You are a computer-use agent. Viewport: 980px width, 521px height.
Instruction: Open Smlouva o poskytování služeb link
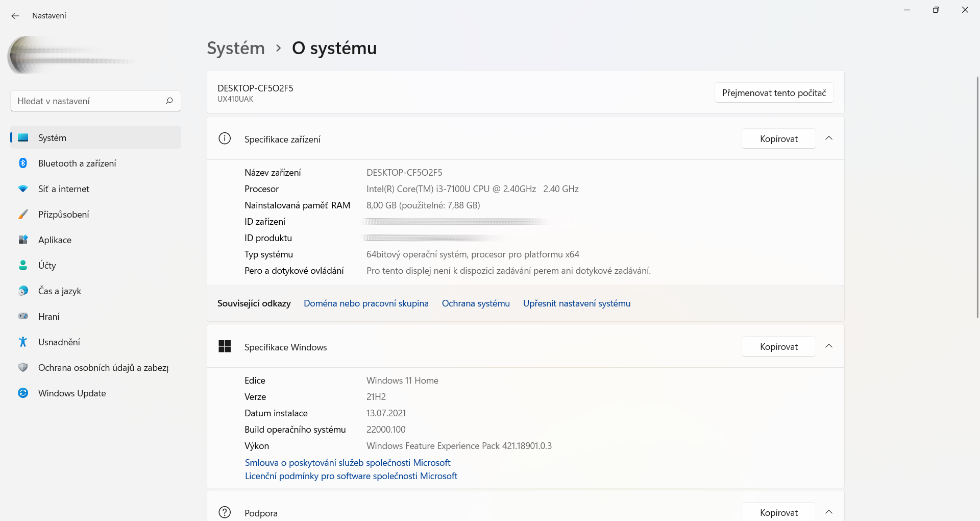pyautogui.click(x=348, y=463)
